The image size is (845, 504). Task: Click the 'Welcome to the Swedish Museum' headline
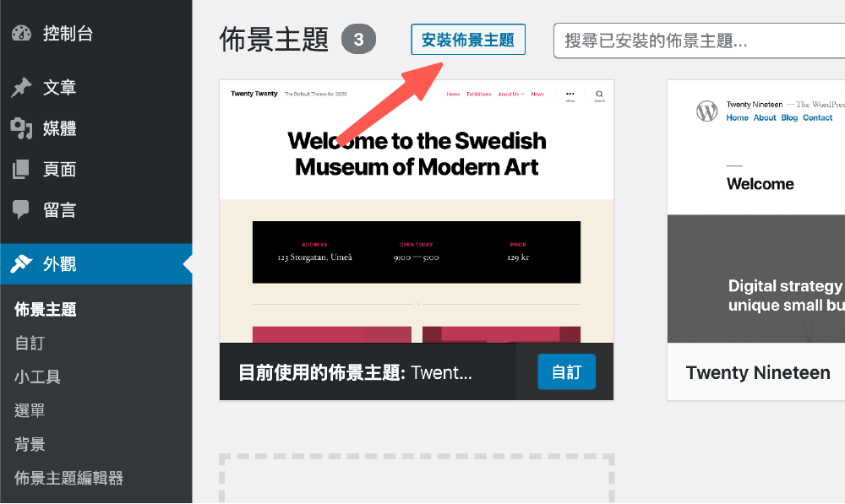[417, 154]
